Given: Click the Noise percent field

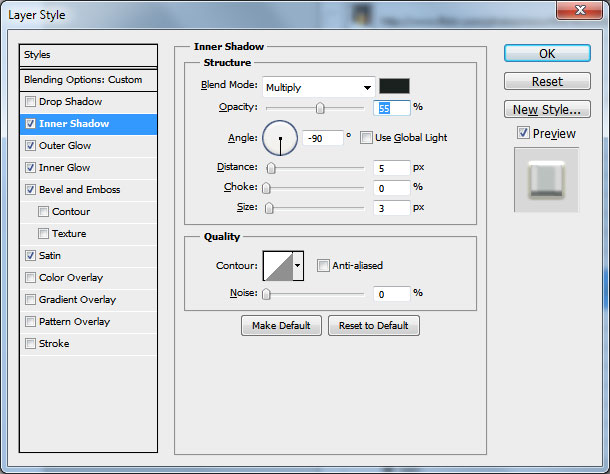Looking at the screenshot, I should coord(391,294).
